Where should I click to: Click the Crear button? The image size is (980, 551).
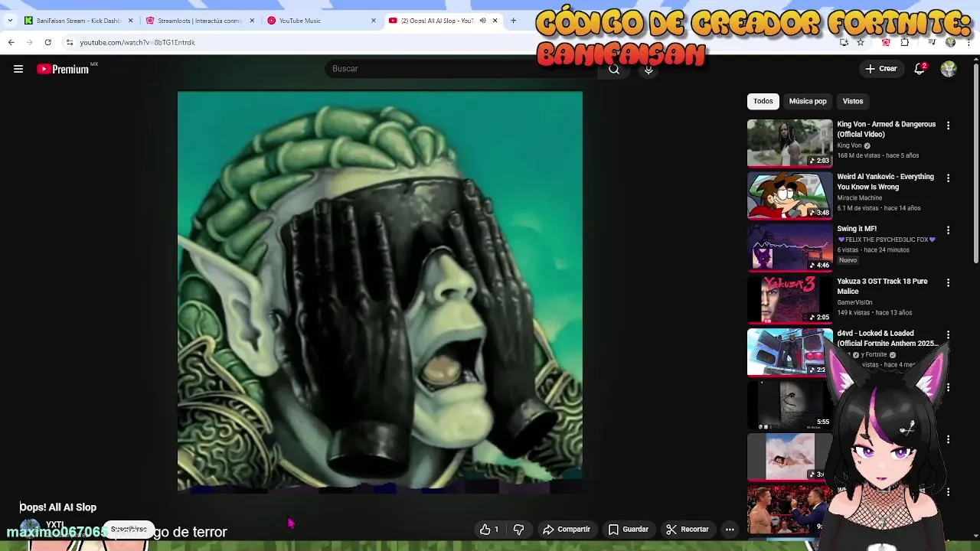[x=880, y=69]
